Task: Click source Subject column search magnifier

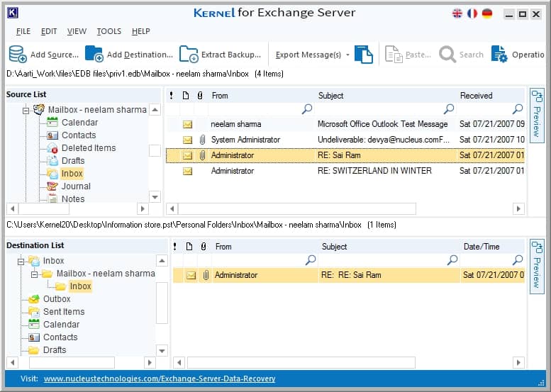Action: 449,109
